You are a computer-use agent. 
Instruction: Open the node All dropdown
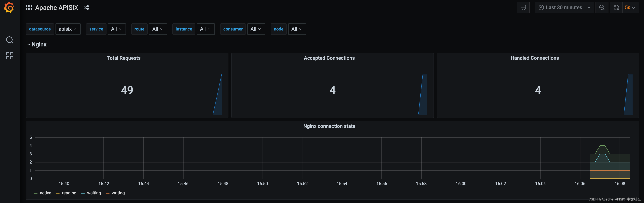[297, 29]
